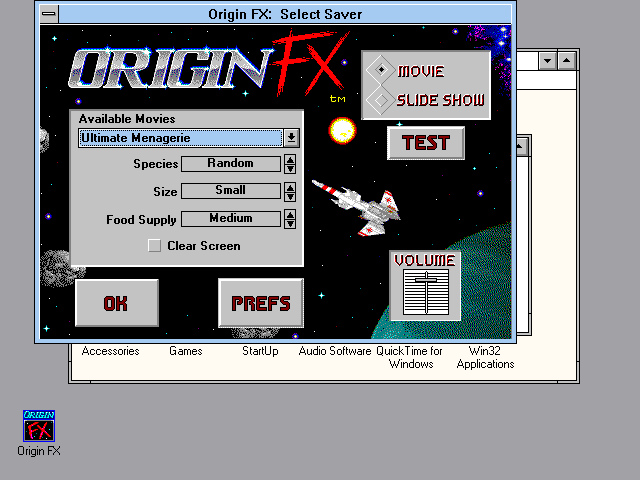This screenshot has width=640, height=480.
Task: Open QuickTime for Windows program group
Action: click(410, 357)
